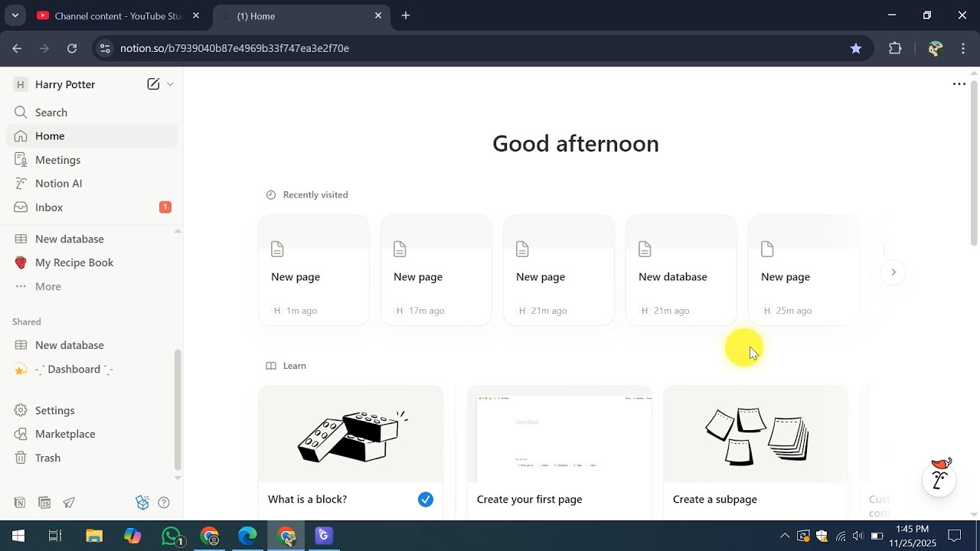Viewport: 980px width, 551px height.
Task: Click the sidebar vertical scrollbar
Action: pyautogui.click(x=178, y=409)
